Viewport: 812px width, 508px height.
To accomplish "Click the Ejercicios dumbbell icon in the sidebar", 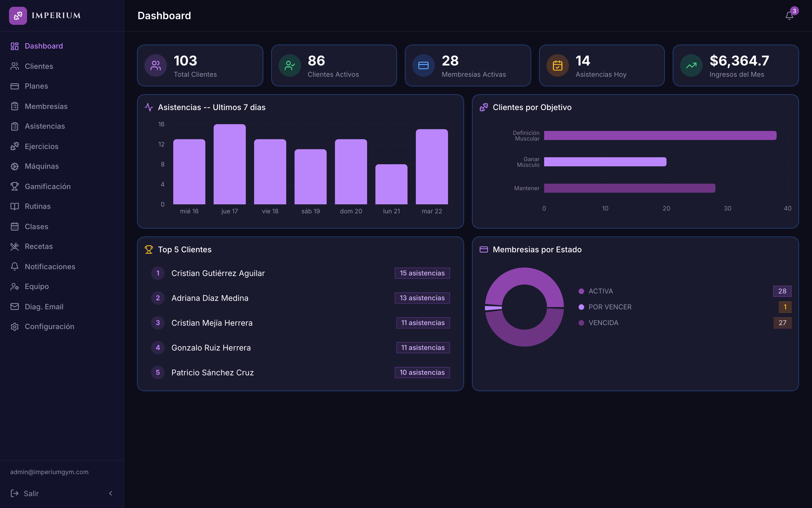I will coord(14,146).
